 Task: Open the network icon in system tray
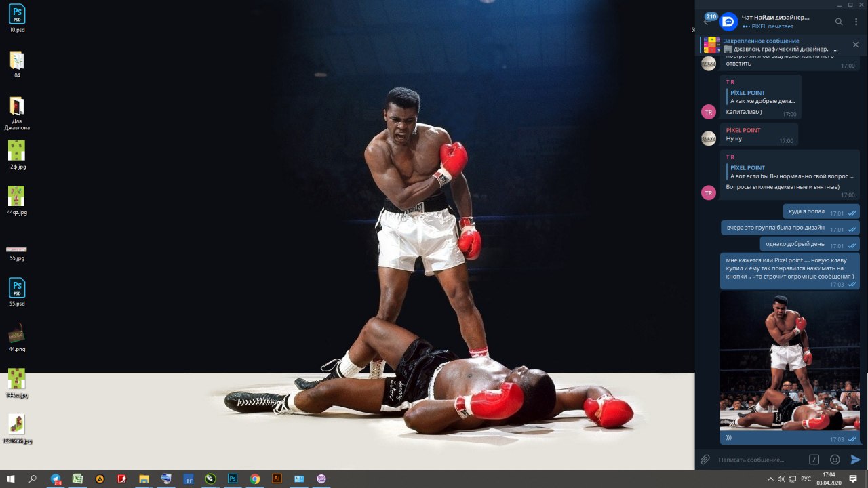pos(793,479)
